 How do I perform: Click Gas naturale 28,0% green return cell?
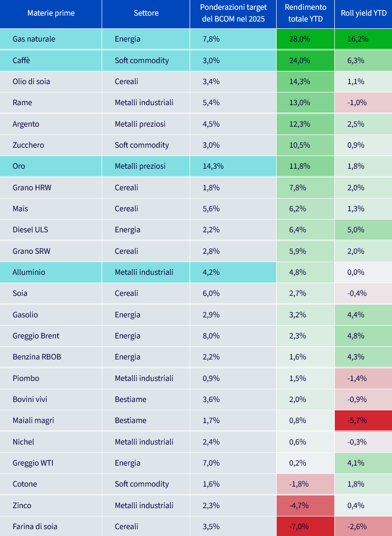305,39
